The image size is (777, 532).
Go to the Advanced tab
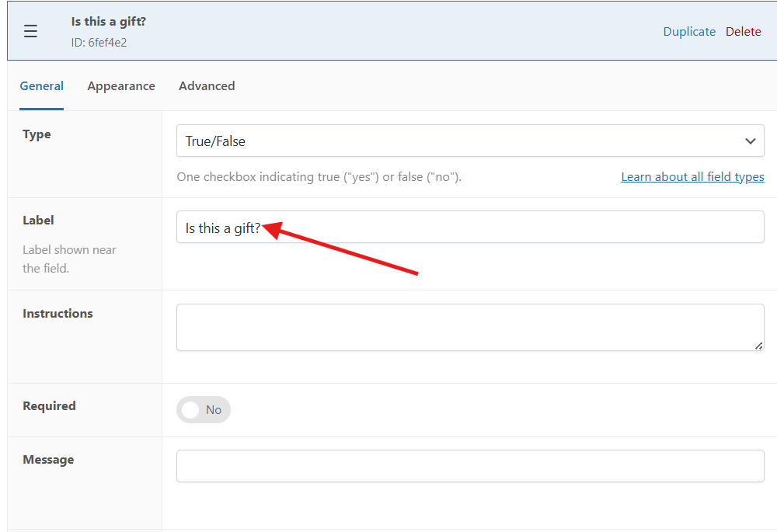tap(207, 86)
